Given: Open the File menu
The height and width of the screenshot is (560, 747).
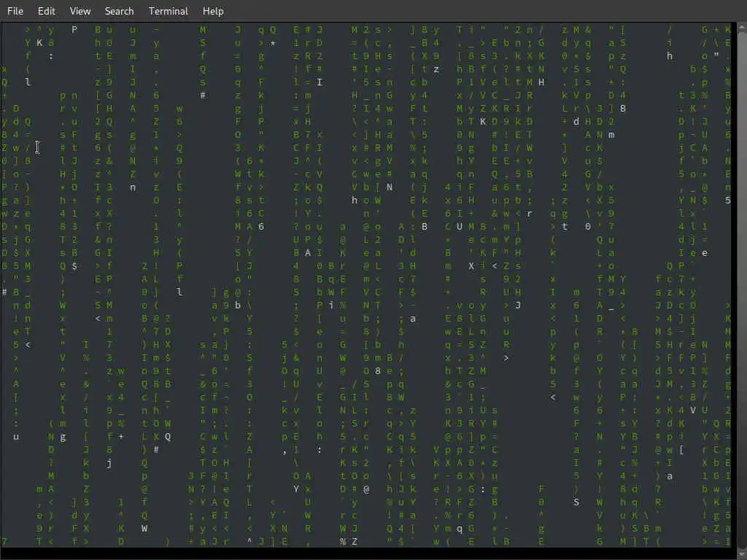Looking at the screenshot, I should [x=15, y=11].
